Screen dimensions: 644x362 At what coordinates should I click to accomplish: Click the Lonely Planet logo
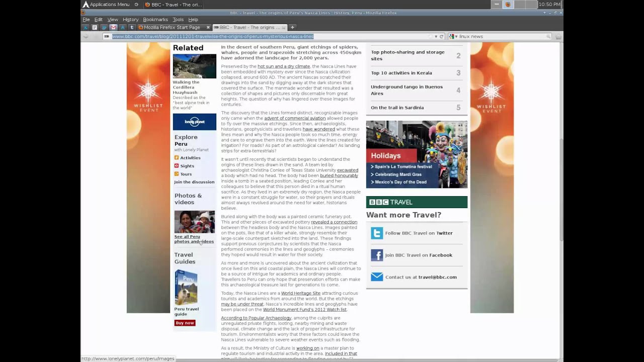tap(194, 122)
